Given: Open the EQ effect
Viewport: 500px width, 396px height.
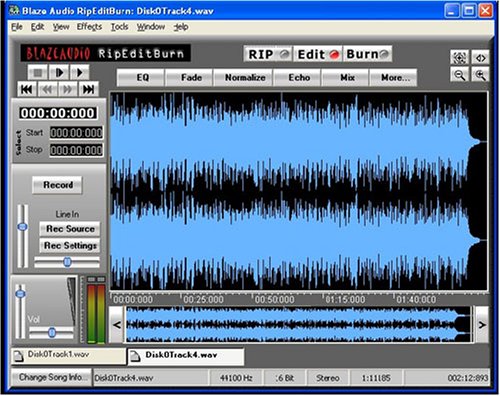Looking at the screenshot, I should (x=142, y=78).
